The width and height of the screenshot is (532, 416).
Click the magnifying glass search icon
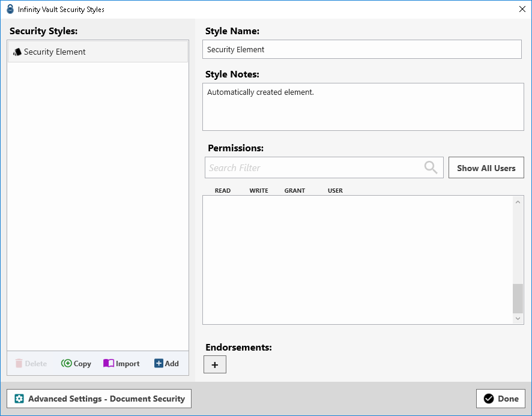(x=431, y=167)
